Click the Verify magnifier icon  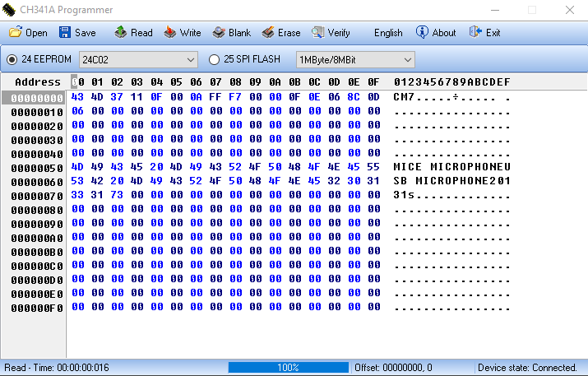tap(317, 33)
